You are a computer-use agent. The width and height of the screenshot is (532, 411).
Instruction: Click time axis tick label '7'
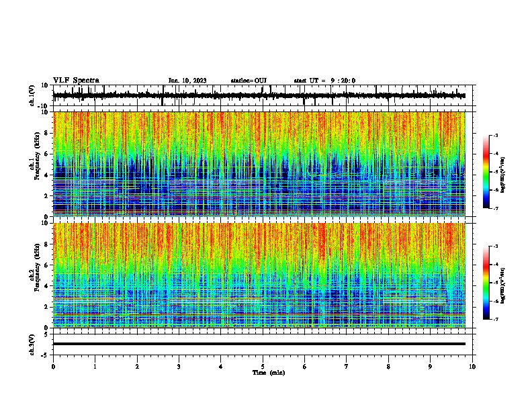coord(347,367)
